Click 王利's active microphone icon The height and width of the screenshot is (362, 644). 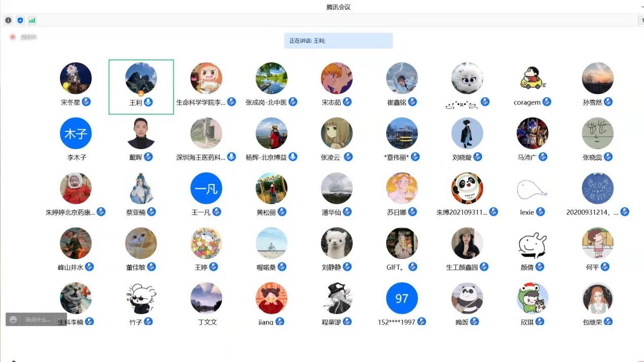148,102
